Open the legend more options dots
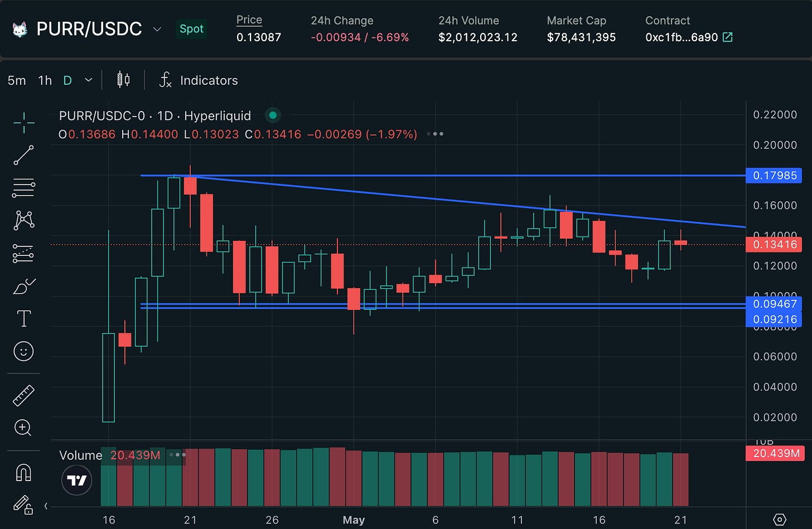The width and height of the screenshot is (812, 529). 434,134
